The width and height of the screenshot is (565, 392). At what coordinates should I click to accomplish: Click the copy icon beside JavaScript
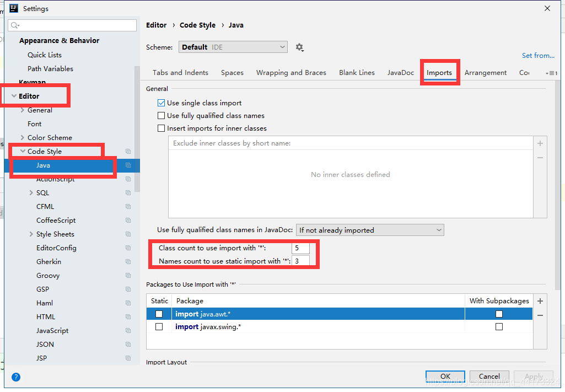tap(128, 330)
